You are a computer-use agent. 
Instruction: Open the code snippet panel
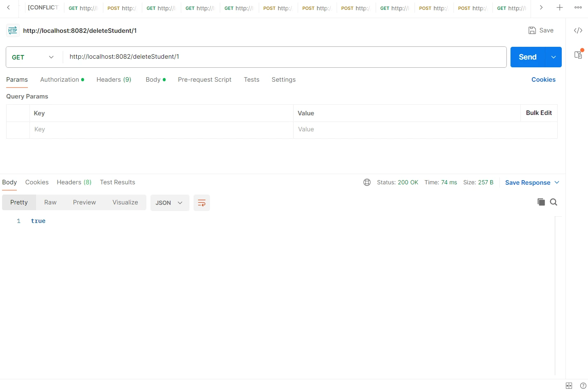click(x=578, y=30)
